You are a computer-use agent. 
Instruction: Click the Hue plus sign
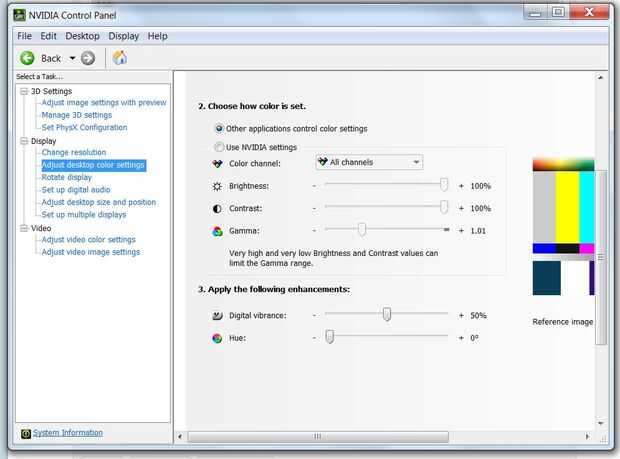(461, 338)
